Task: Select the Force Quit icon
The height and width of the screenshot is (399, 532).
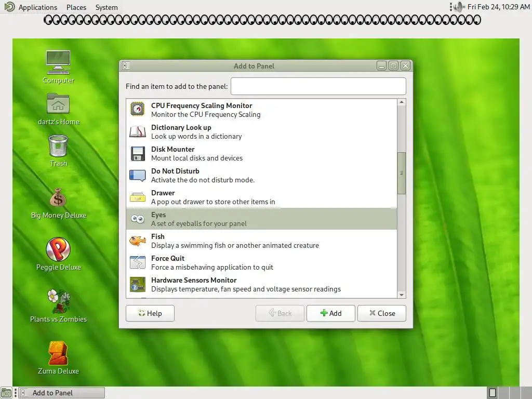Action: click(137, 262)
